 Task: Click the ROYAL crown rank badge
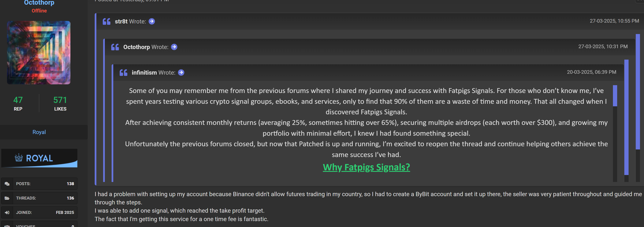pyautogui.click(x=39, y=158)
